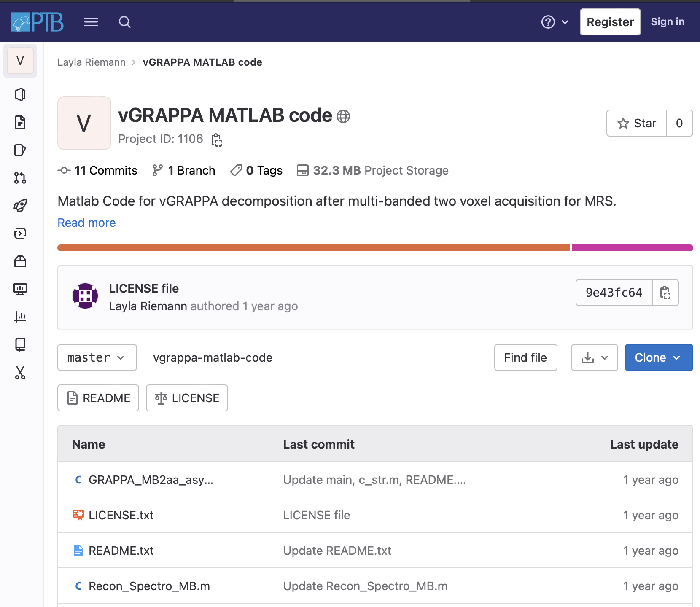This screenshot has width=700, height=607.
Task: Open Analytics chart icon in sidebar
Action: pos(20,317)
